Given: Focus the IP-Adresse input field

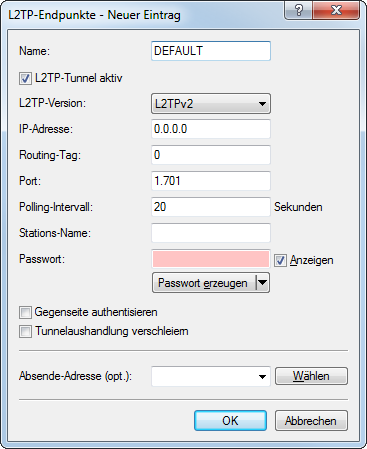Looking at the screenshot, I should point(211,129).
